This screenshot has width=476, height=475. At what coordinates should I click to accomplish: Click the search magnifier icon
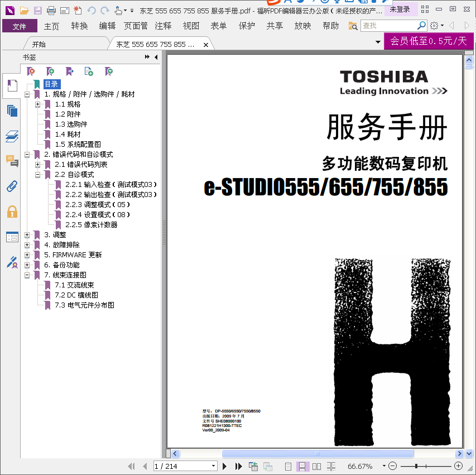[x=421, y=26]
